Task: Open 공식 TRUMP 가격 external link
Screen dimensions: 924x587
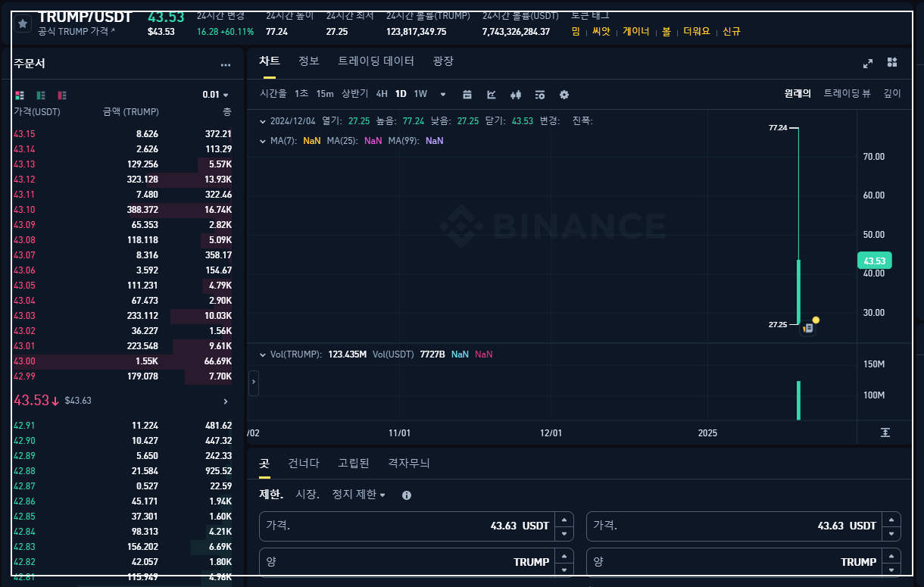Action: click(77, 32)
